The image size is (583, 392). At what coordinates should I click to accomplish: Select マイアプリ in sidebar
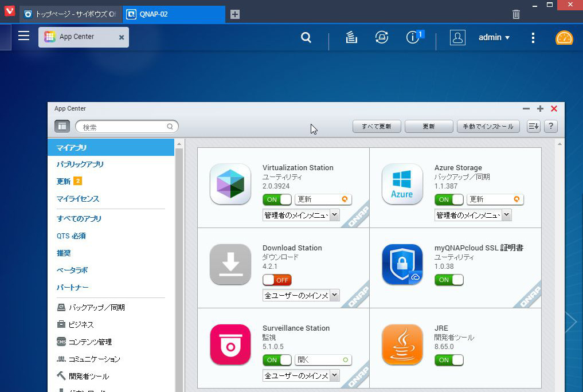111,147
